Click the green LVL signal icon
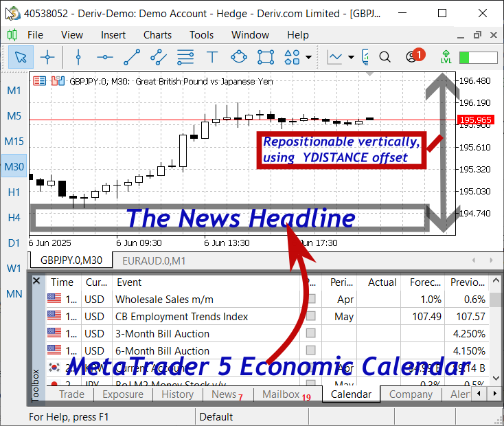 446,57
